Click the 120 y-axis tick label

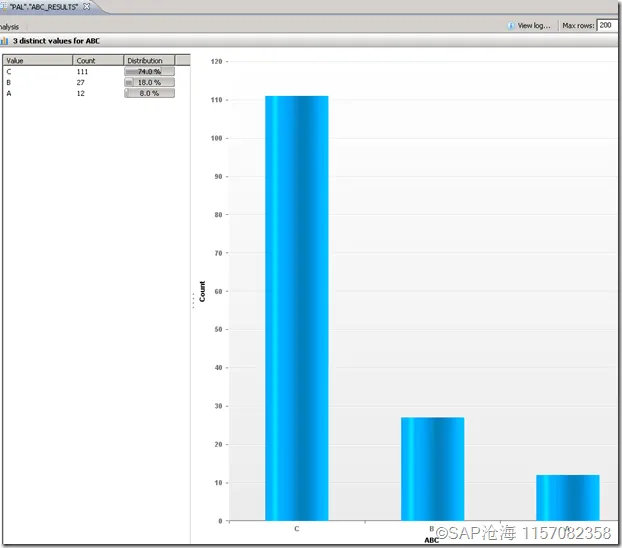click(217, 62)
